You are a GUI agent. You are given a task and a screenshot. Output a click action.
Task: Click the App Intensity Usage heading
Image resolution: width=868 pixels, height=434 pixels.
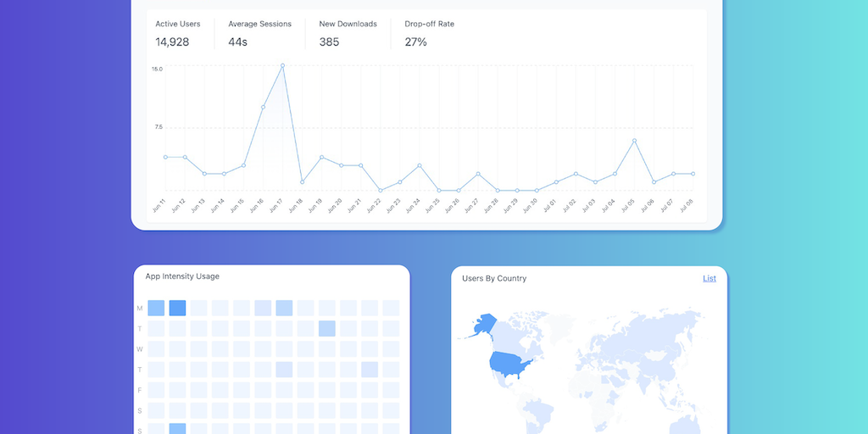tap(182, 276)
